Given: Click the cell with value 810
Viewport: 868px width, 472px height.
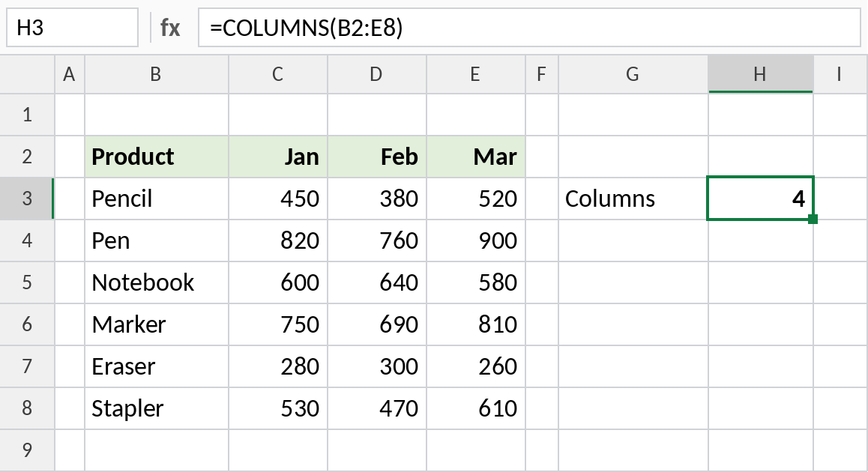Looking at the screenshot, I should [475, 325].
